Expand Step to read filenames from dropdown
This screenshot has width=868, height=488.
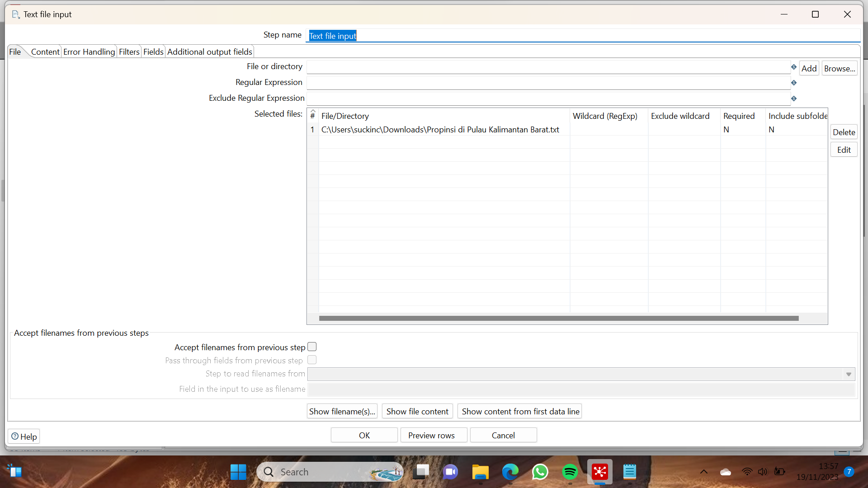pos(849,374)
